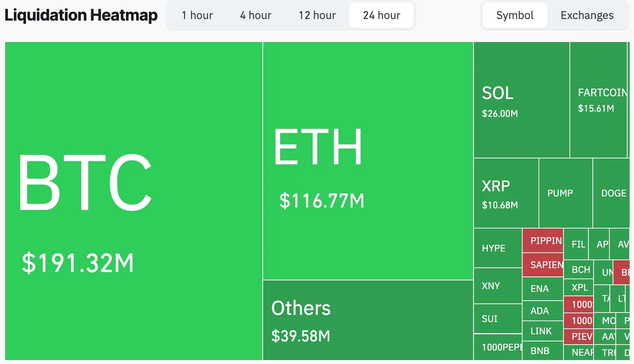Switch to the 4 hour timeframe
Image resolution: width=634 pixels, height=364 pixels.
pos(255,15)
